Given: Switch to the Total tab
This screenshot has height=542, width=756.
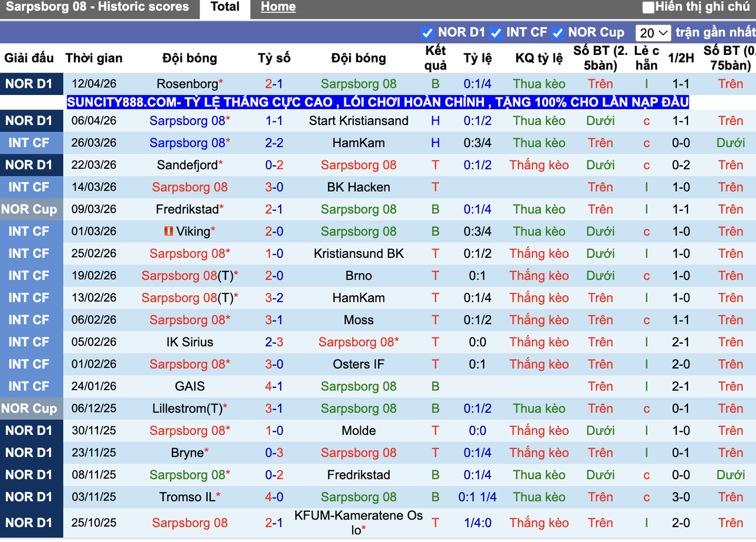Looking at the screenshot, I should (225, 7).
